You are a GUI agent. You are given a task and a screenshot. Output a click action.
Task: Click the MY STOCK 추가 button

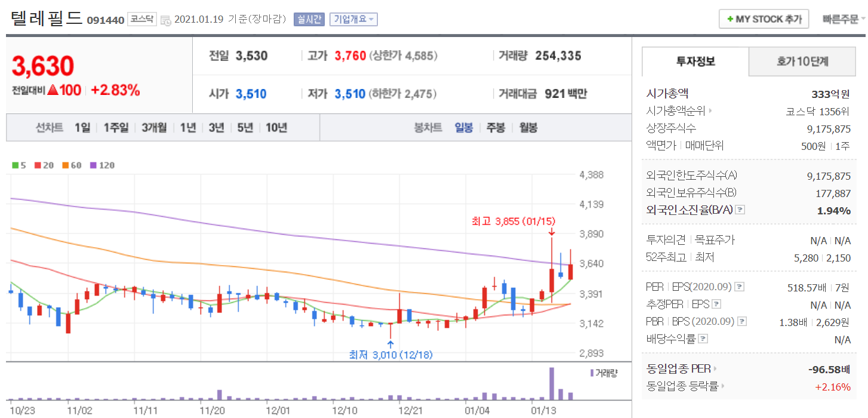coord(764,19)
